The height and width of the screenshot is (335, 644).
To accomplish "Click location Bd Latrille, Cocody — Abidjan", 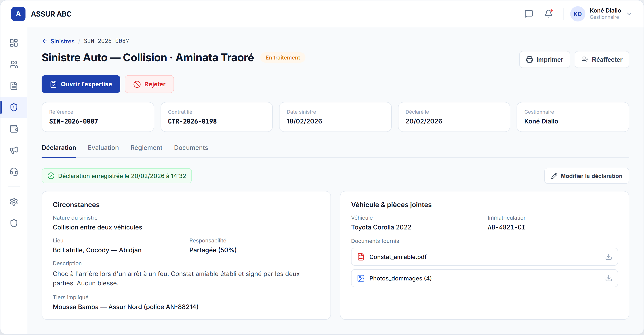I will [97, 250].
